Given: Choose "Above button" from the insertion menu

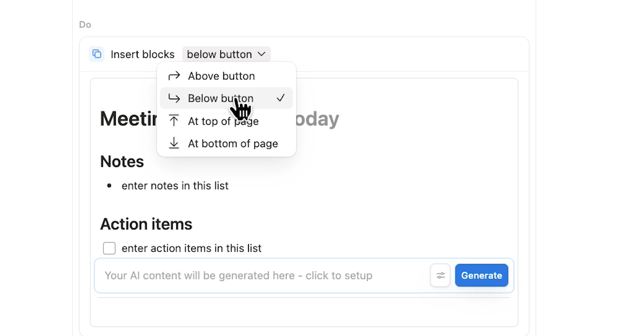Looking at the screenshot, I should pyautogui.click(x=221, y=75).
